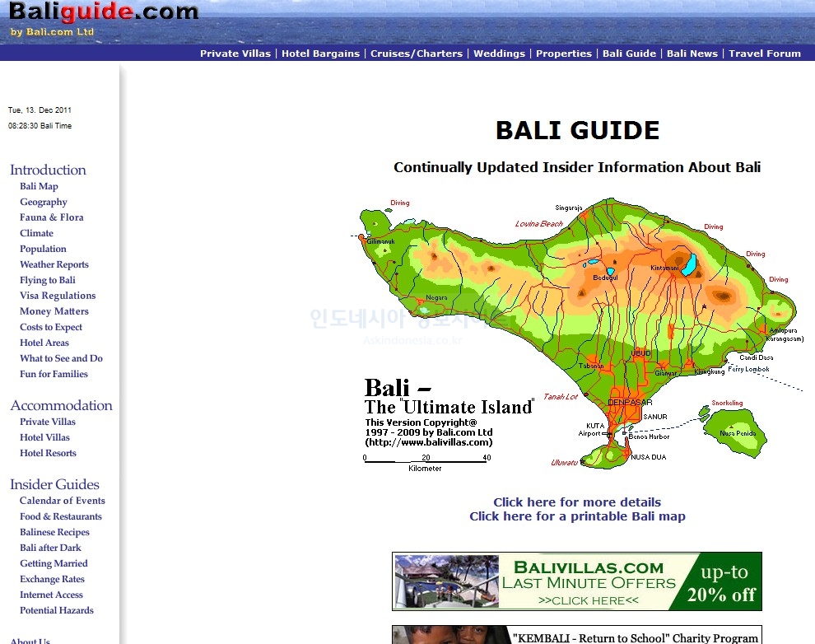Open the Balinese Recipes link
Image resolution: width=815 pixels, height=644 pixels.
coord(54,532)
